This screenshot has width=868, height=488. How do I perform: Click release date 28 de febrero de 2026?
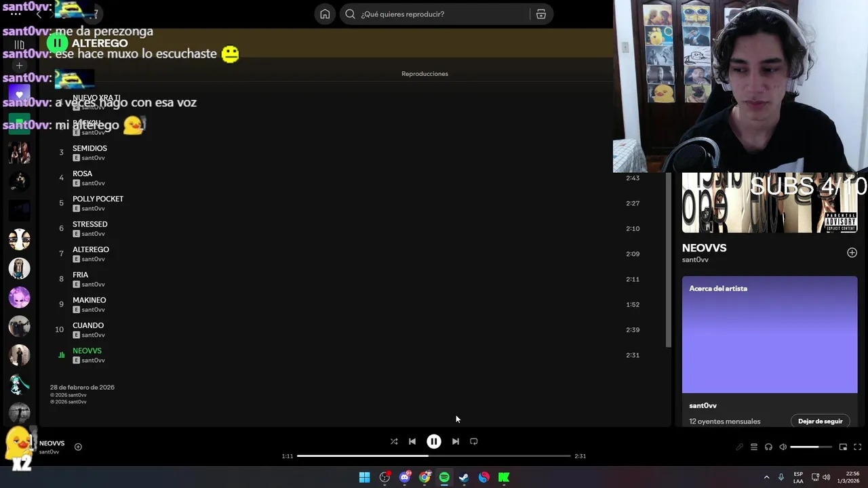pos(82,388)
